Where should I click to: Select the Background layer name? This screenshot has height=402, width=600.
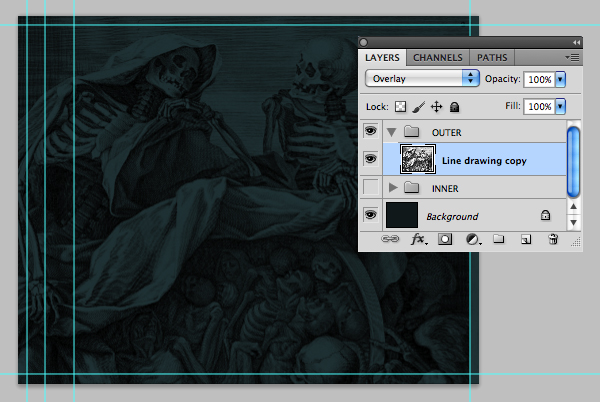[452, 216]
